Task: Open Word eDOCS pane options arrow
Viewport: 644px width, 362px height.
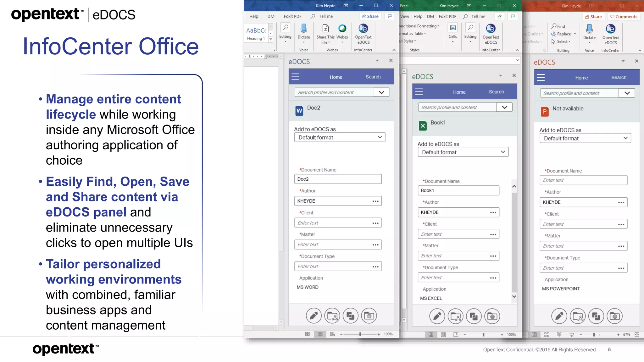Action: point(377,61)
